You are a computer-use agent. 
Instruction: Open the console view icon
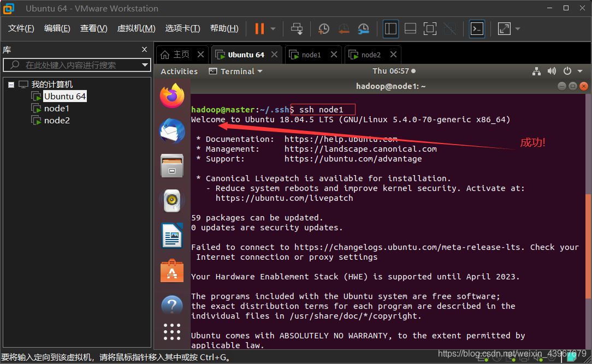[x=477, y=28]
